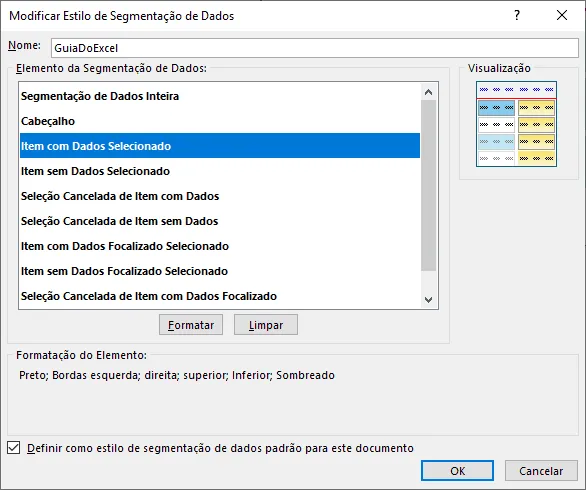
Task: Pick Seleção Cancelada de Item com Dados Focalizado
Action: (x=220, y=296)
